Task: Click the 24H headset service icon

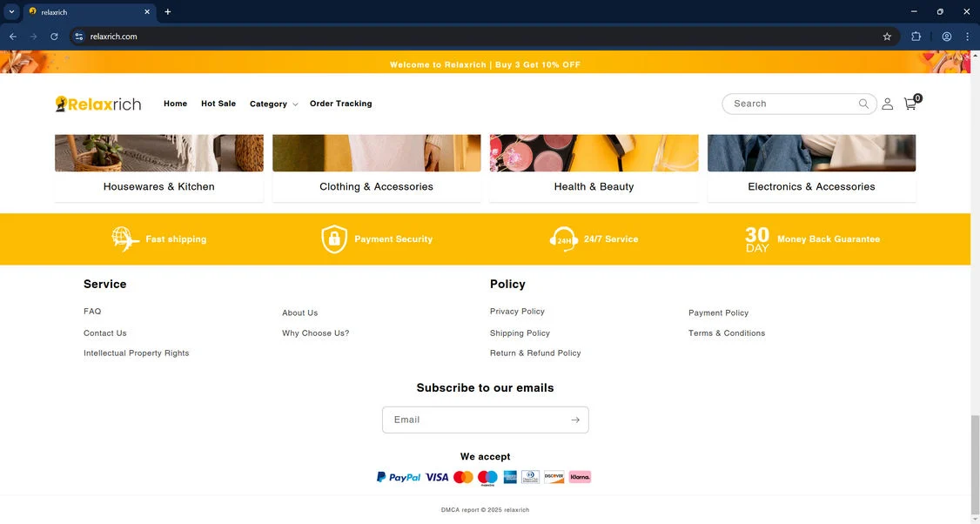Action: pyautogui.click(x=563, y=238)
